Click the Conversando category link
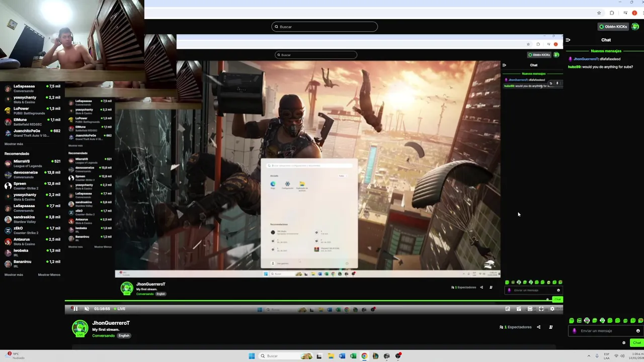644x362 pixels. 103,335
